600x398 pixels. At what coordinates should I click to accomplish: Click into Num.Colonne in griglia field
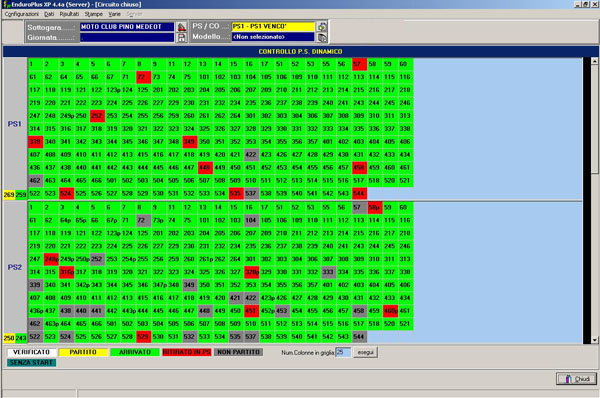[343, 352]
